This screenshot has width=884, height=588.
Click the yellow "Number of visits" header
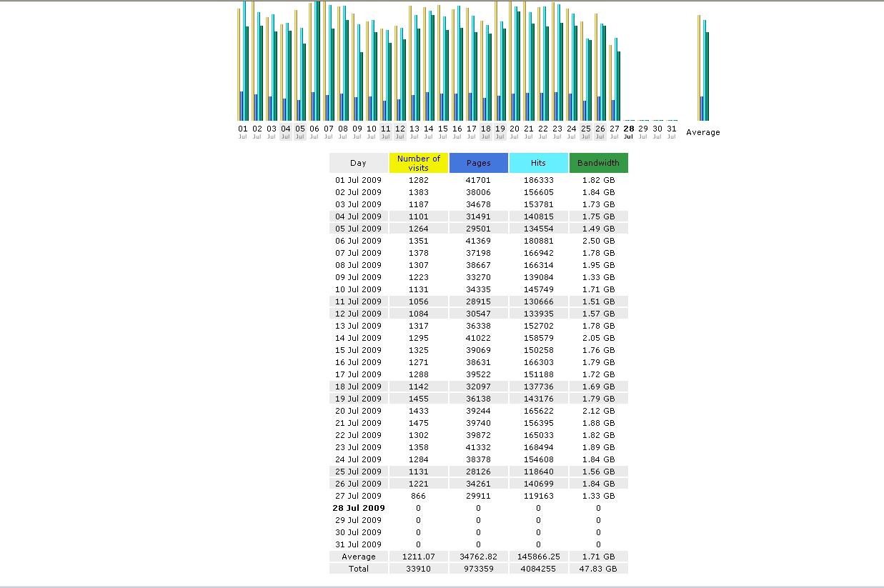(418, 163)
